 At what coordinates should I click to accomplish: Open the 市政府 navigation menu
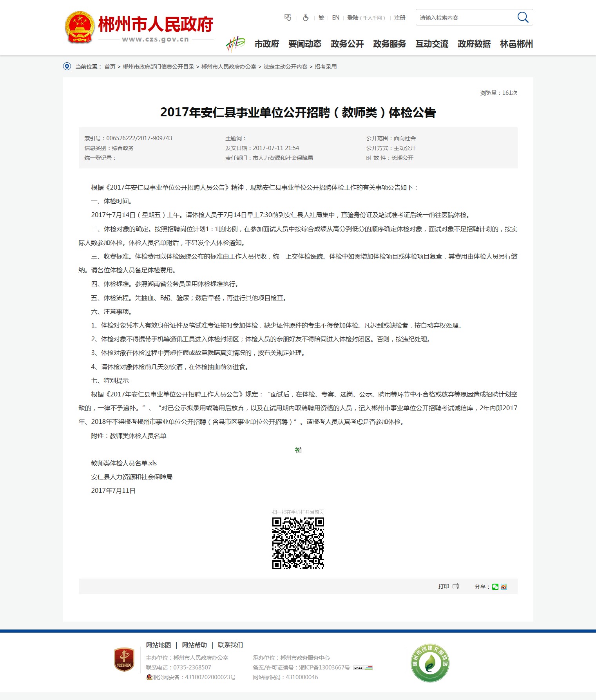[x=267, y=44]
